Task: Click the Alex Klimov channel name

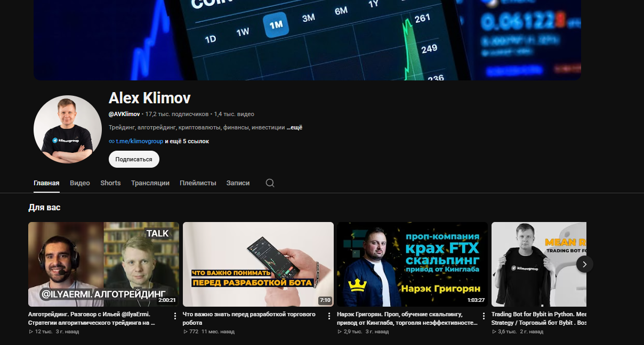Action: click(149, 98)
